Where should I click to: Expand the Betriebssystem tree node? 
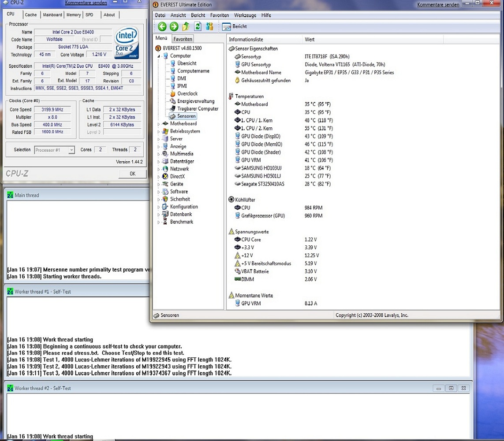coord(158,131)
